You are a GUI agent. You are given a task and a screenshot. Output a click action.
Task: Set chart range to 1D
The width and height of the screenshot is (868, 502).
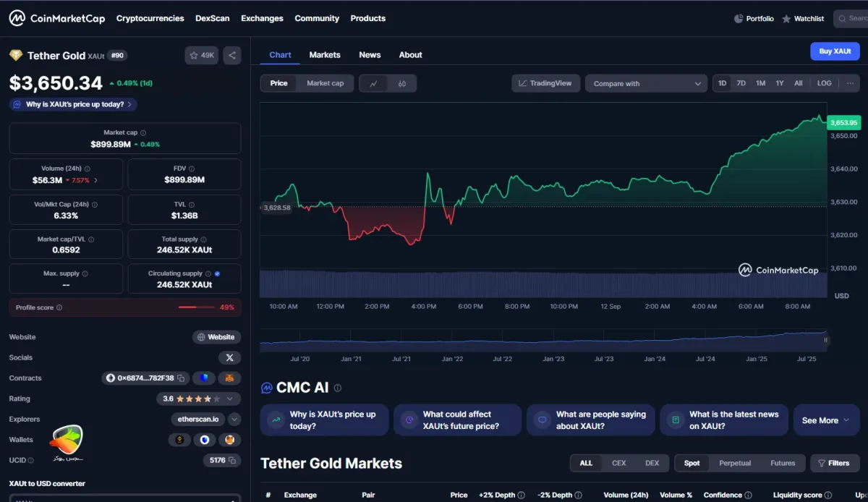point(722,83)
